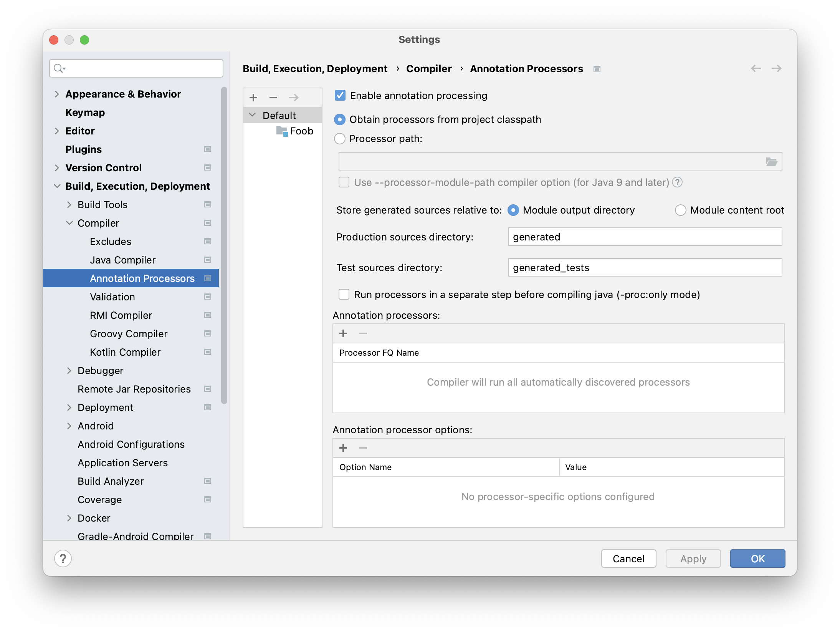Click the Apply button
The height and width of the screenshot is (633, 840).
tap(693, 558)
